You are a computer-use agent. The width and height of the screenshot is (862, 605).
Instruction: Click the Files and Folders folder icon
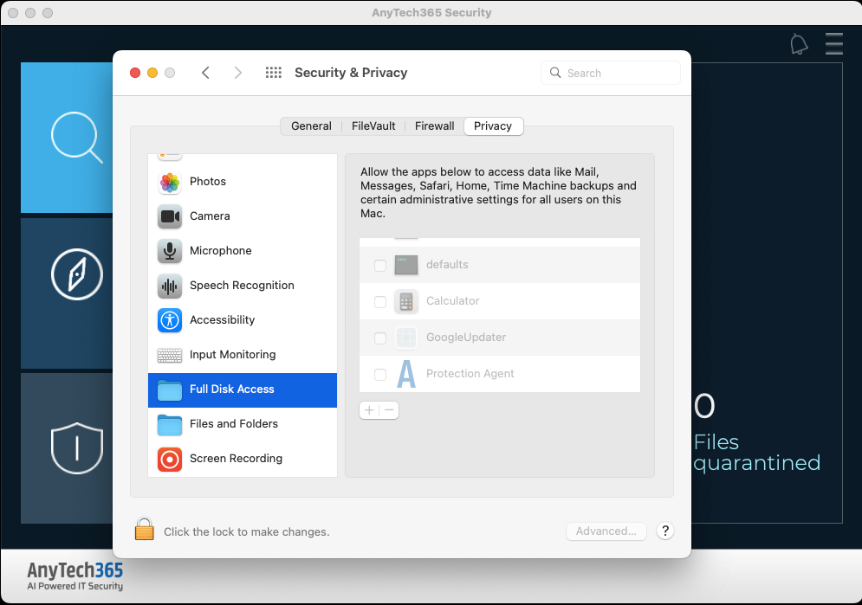[x=170, y=425]
